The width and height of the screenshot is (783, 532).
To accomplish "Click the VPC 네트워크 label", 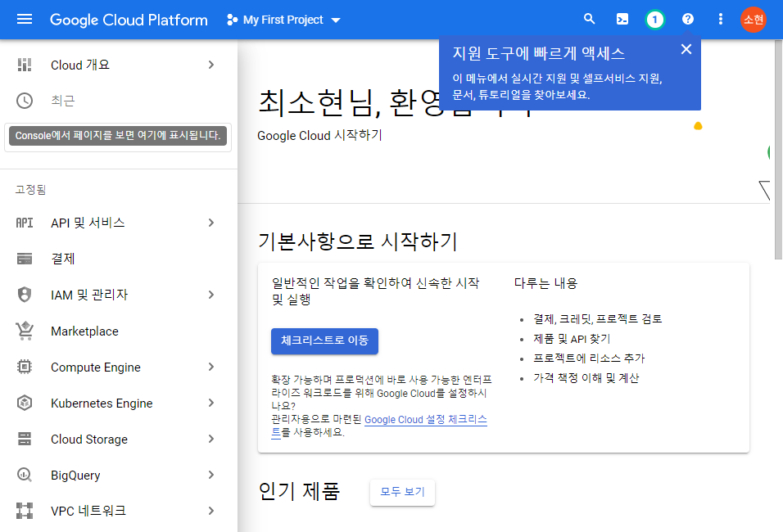I will [88, 511].
